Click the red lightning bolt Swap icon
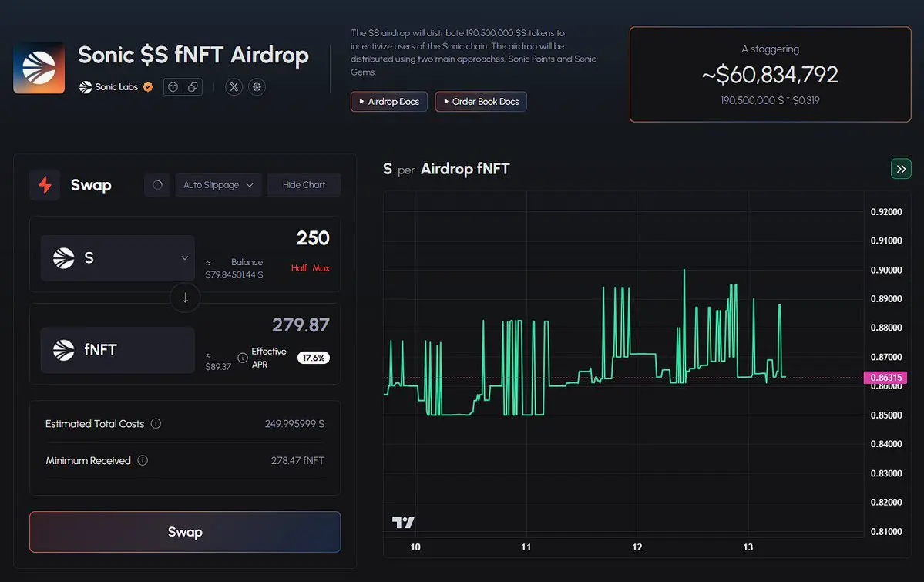 [45, 184]
